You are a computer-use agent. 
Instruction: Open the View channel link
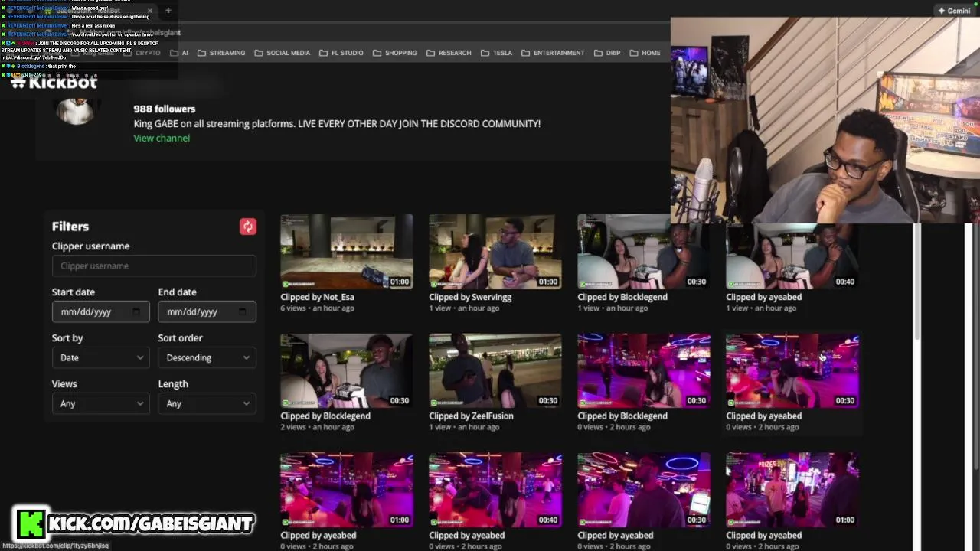pos(162,138)
